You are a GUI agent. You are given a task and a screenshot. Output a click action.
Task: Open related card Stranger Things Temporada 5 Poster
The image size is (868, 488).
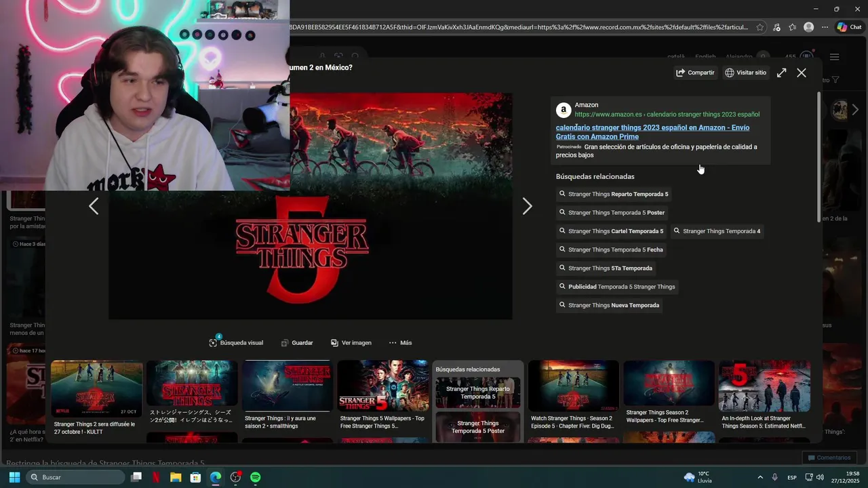click(478, 427)
